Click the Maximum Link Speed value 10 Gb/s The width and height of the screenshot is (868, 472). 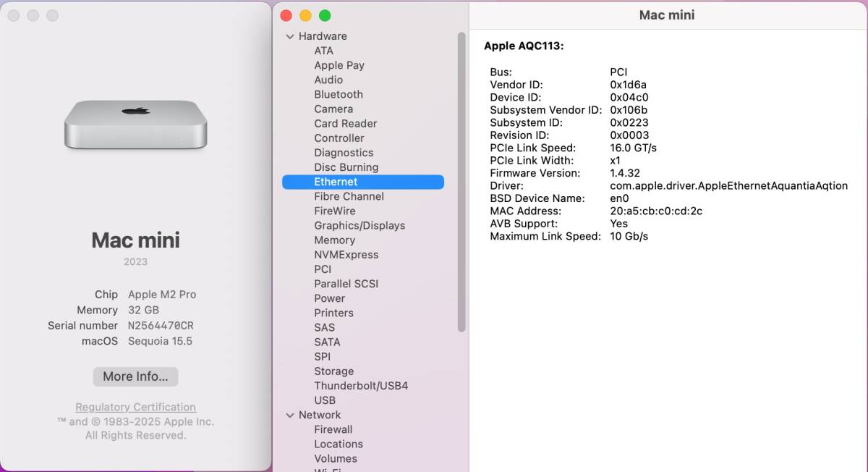pos(629,236)
